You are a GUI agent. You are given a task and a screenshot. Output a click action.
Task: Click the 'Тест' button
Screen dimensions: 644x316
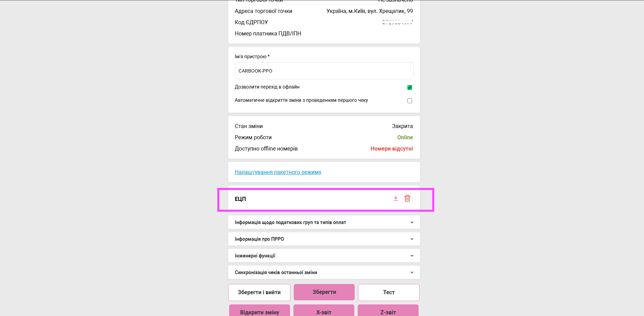coord(388,292)
